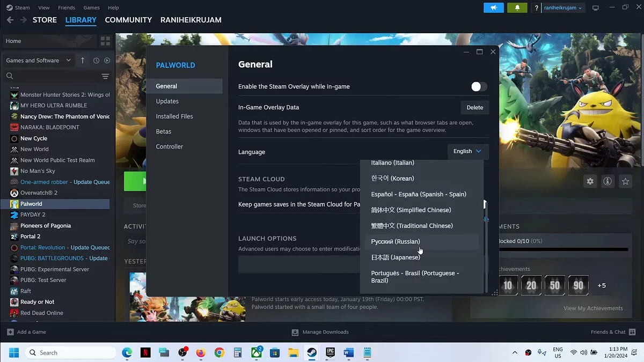Click the game settings gear icon
Screen dimensions: 644x362
(590, 181)
